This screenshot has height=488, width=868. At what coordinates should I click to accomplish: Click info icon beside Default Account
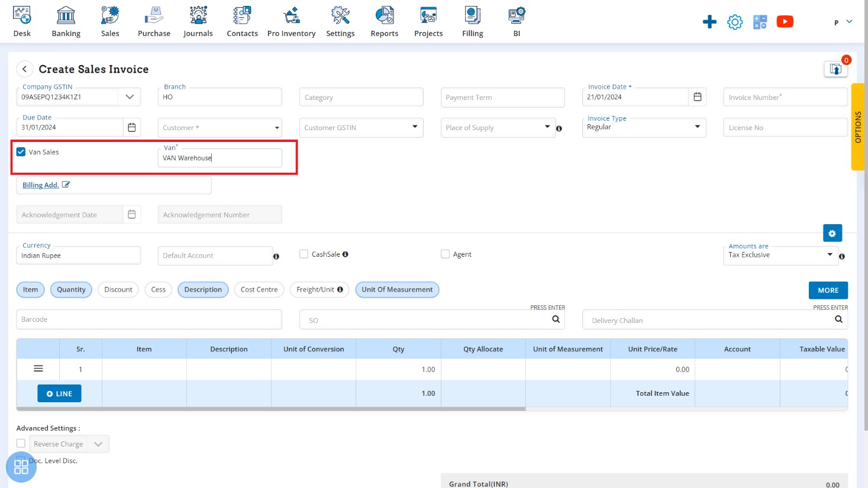click(x=276, y=256)
